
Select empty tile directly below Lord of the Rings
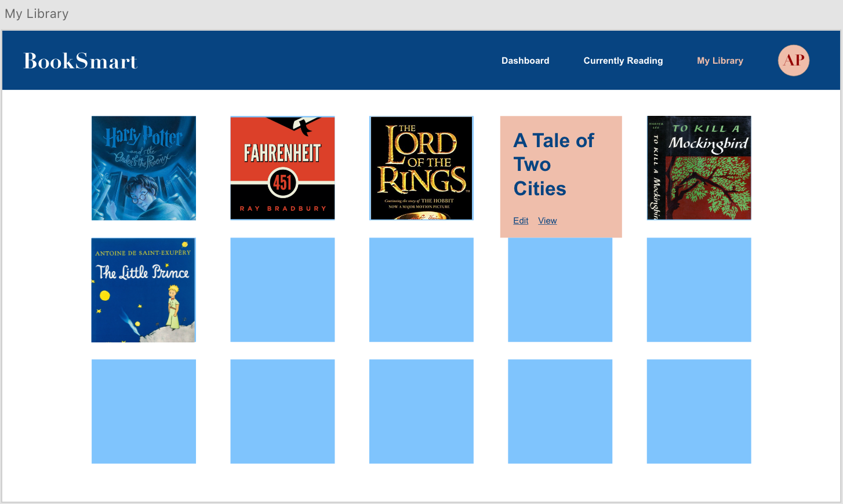coord(421,290)
